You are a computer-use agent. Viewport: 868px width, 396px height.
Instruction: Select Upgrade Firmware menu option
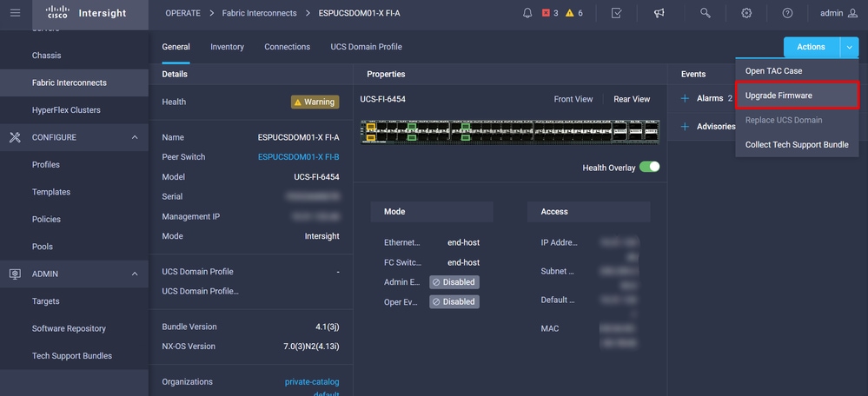click(797, 96)
